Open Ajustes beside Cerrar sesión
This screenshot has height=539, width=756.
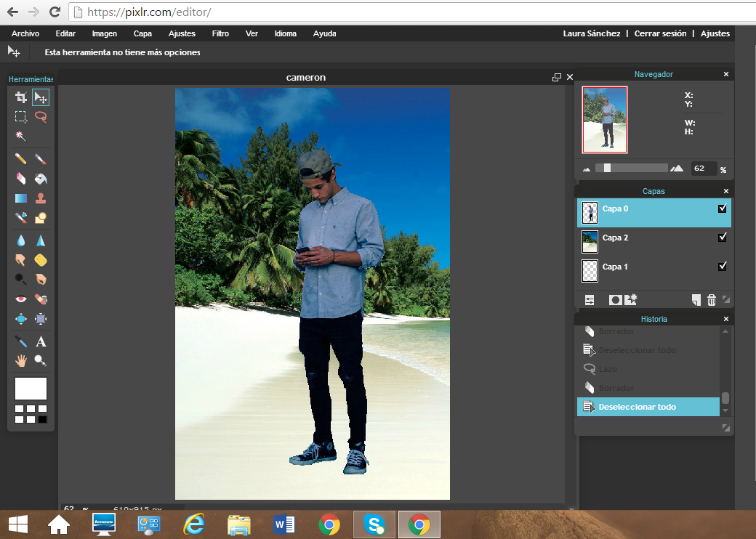[715, 33]
